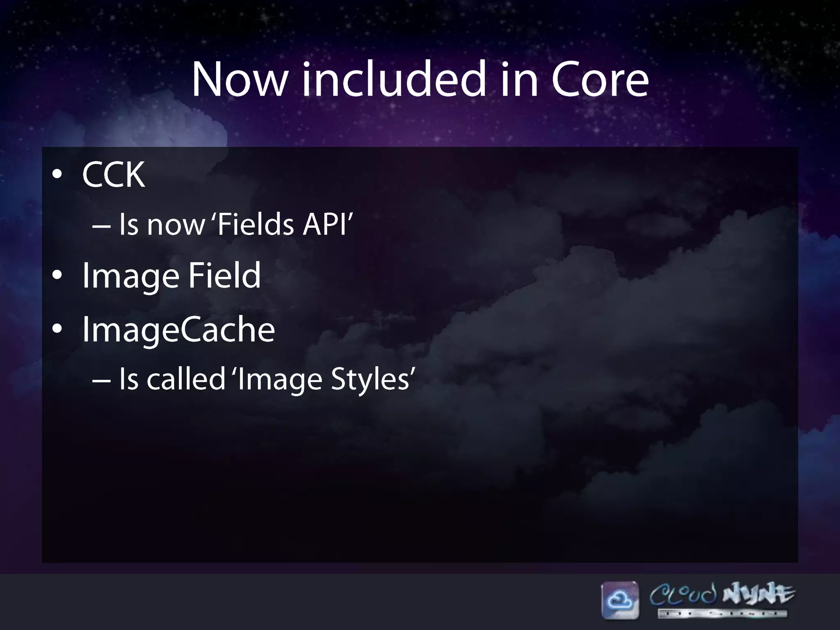Click the word 'Core' in the title
The height and width of the screenshot is (630, 840).
tap(600, 79)
